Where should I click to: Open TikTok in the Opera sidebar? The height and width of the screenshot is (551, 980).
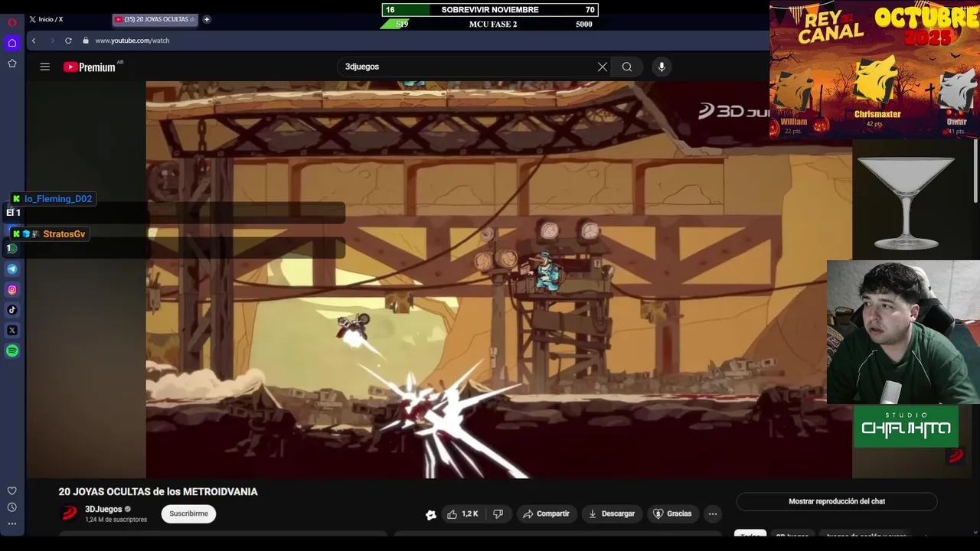click(12, 310)
